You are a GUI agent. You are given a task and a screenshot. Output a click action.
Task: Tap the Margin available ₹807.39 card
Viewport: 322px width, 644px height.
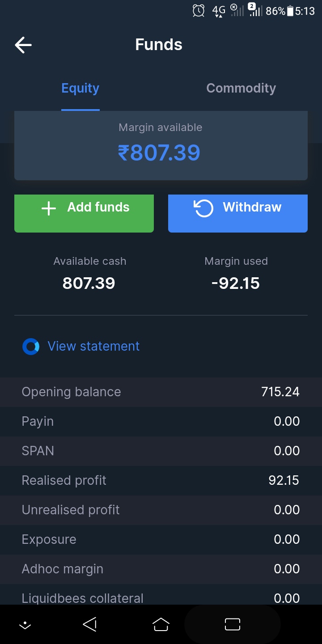[161, 145]
